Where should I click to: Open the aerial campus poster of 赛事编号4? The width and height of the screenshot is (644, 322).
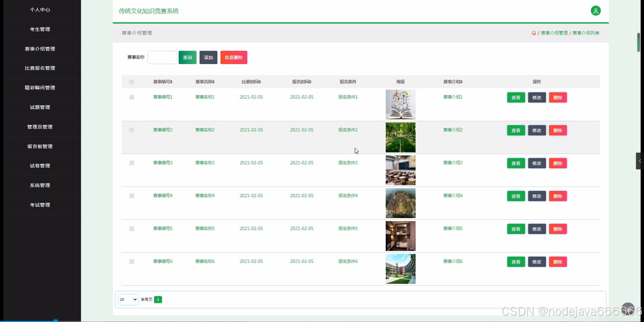click(400, 203)
